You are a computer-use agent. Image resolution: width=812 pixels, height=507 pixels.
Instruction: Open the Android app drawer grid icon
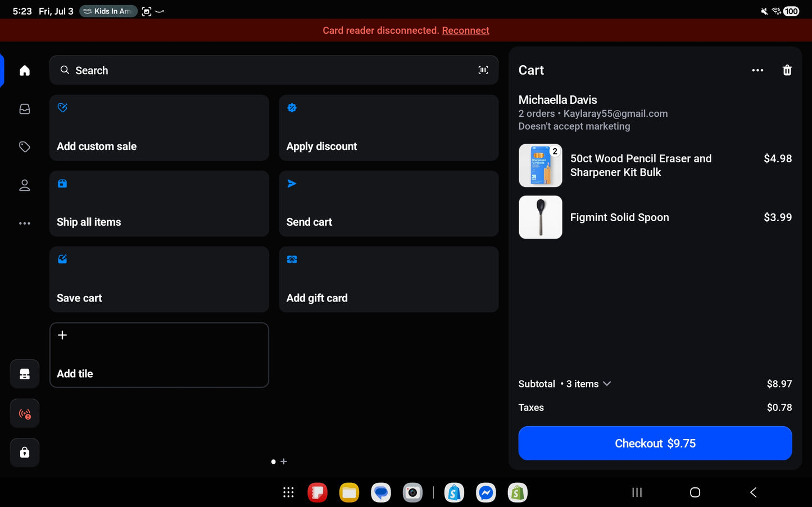point(288,492)
